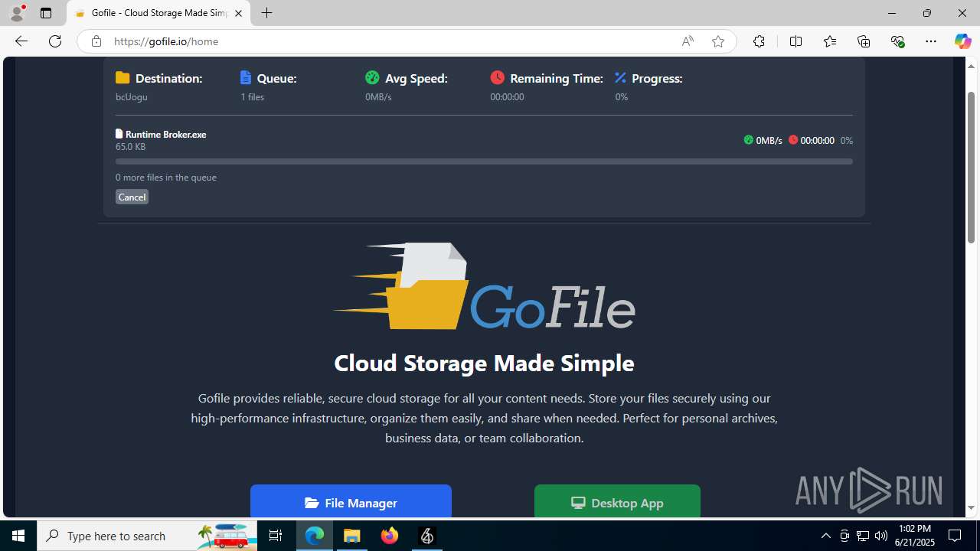Toggle Split screen view

[x=795, y=41]
